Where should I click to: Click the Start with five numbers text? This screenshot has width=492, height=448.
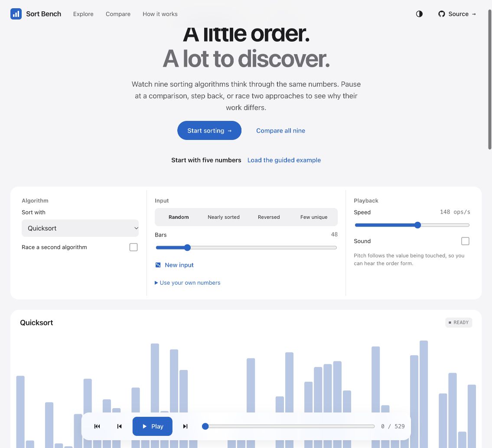(206, 160)
